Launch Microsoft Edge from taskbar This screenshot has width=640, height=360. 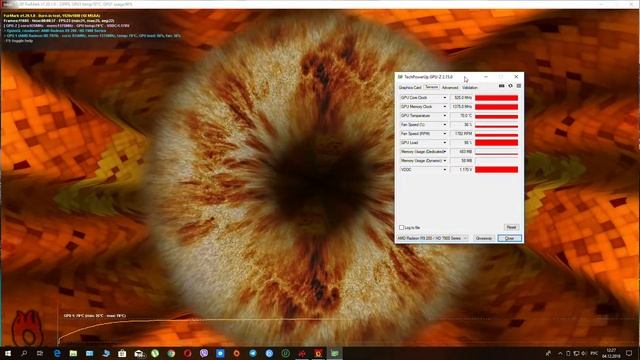pos(57,353)
